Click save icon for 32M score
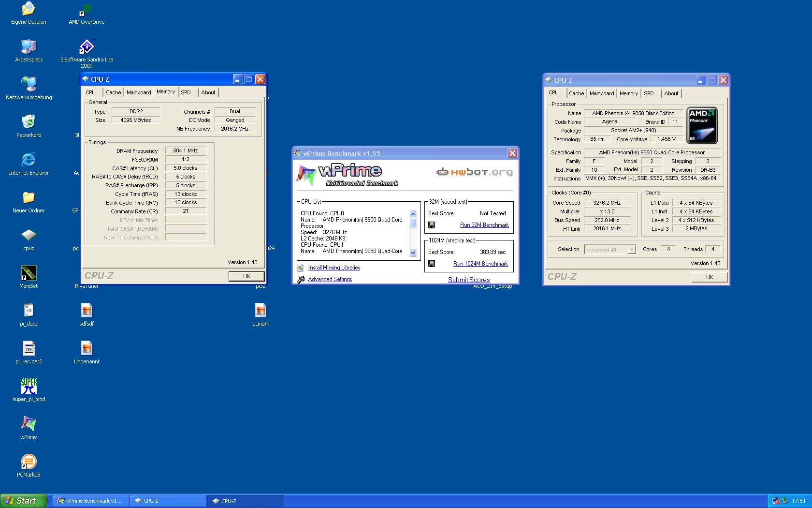Viewport: 812px width, 508px height. pos(432,225)
